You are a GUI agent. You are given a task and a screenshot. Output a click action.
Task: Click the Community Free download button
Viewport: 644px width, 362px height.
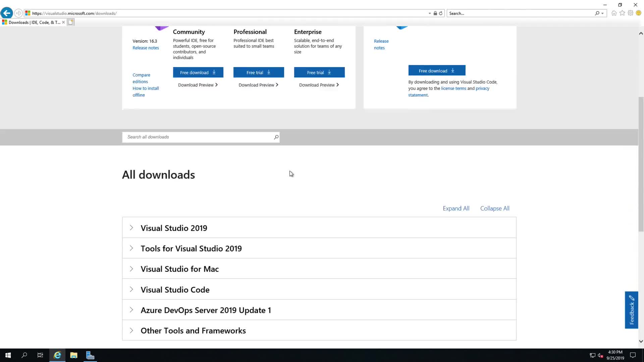tap(198, 72)
